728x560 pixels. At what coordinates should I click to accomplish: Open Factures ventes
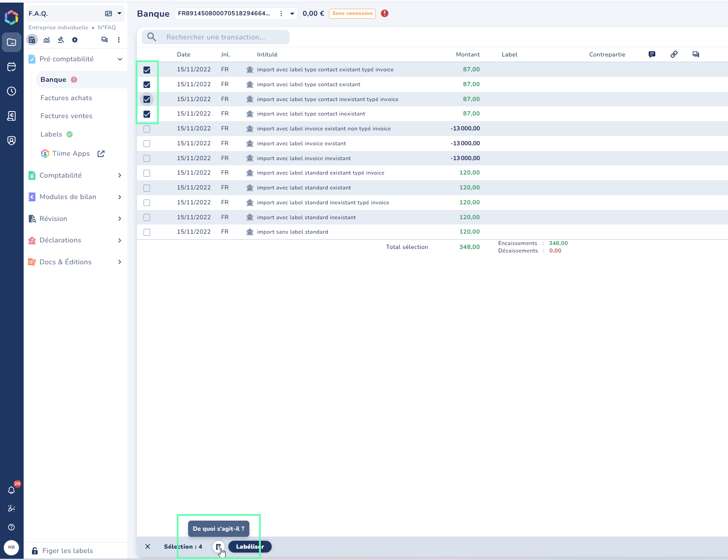click(x=66, y=116)
